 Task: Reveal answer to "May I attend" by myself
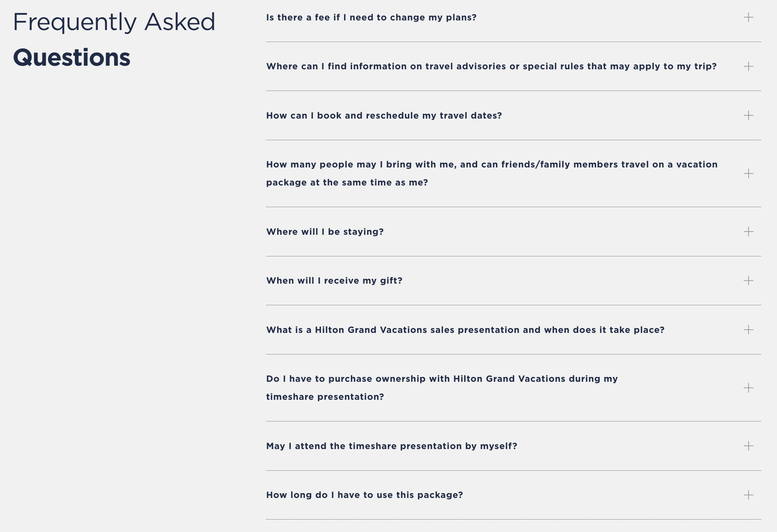(x=391, y=446)
